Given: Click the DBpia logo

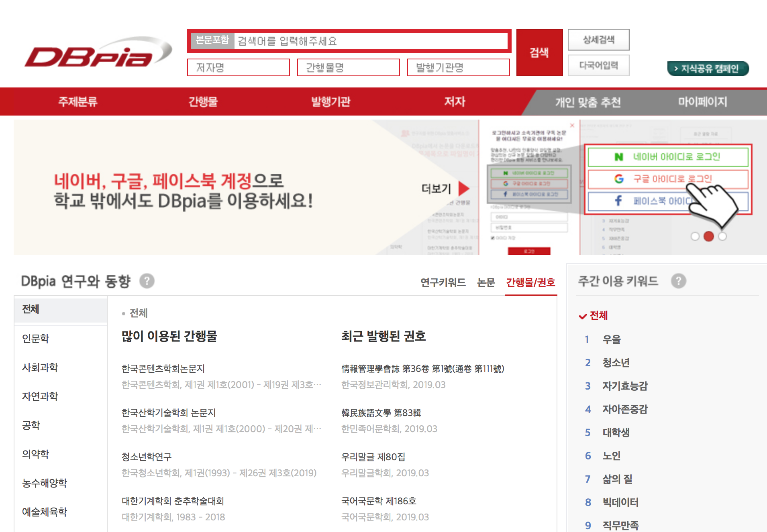Looking at the screenshot, I should point(98,53).
